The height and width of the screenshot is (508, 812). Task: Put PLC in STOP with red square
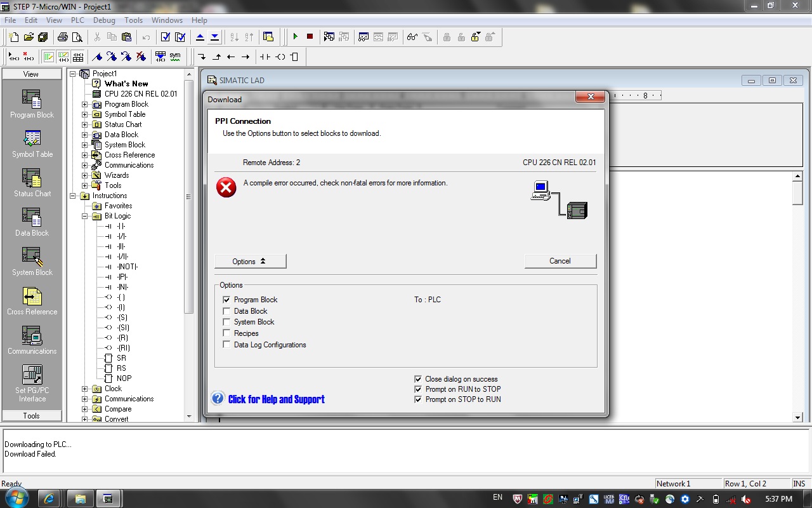point(310,37)
